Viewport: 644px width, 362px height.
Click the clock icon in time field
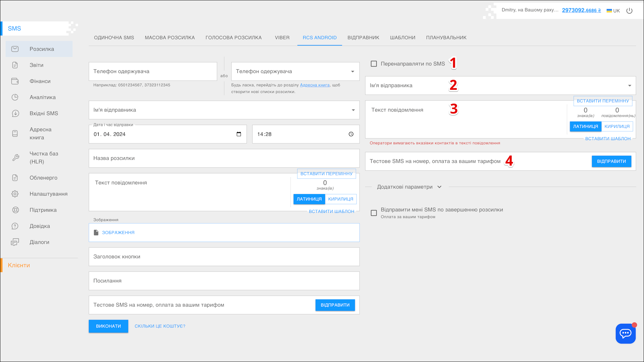(351, 134)
